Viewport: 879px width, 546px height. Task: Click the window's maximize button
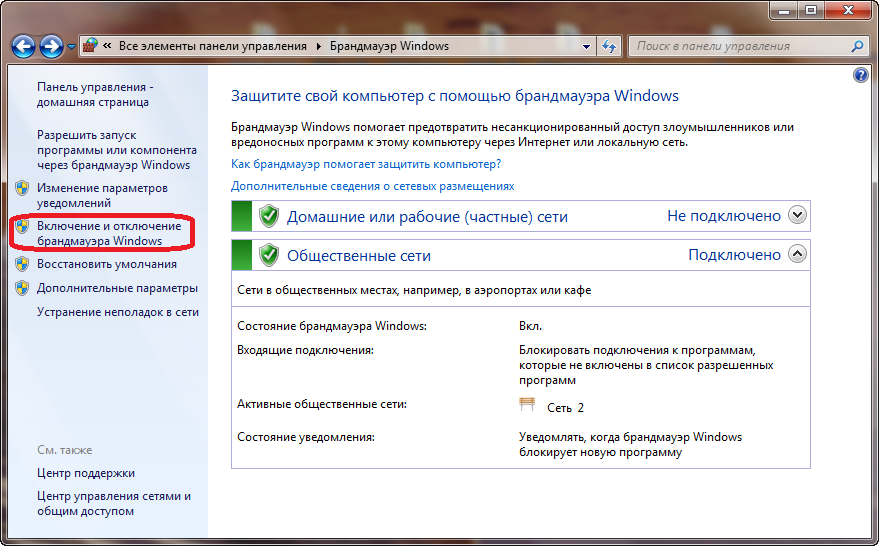[x=811, y=10]
